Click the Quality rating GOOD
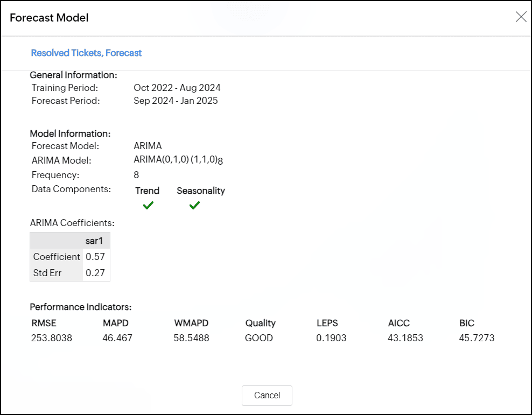532x415 pixels. click(259, 338)
